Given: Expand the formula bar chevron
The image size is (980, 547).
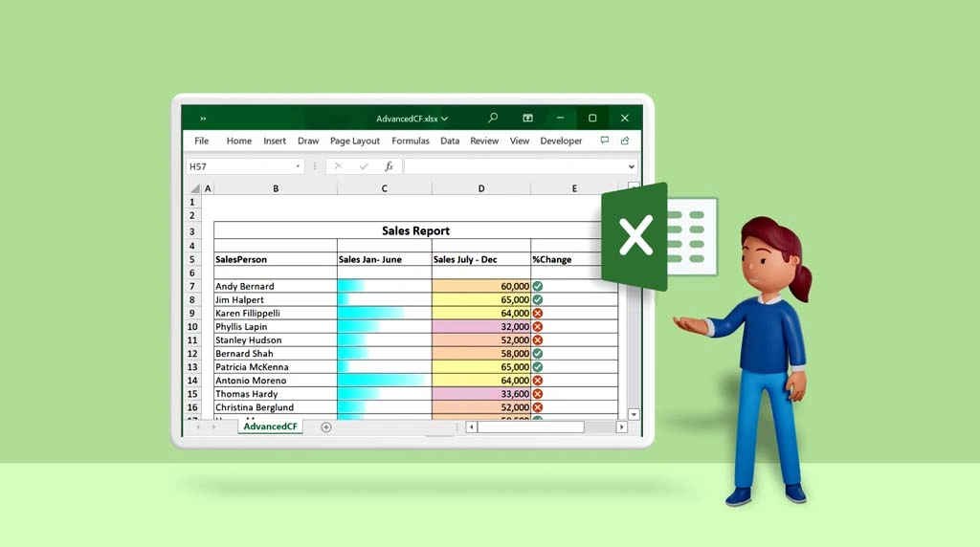Looking at the screenshot, I should click(x=632, y=166).
